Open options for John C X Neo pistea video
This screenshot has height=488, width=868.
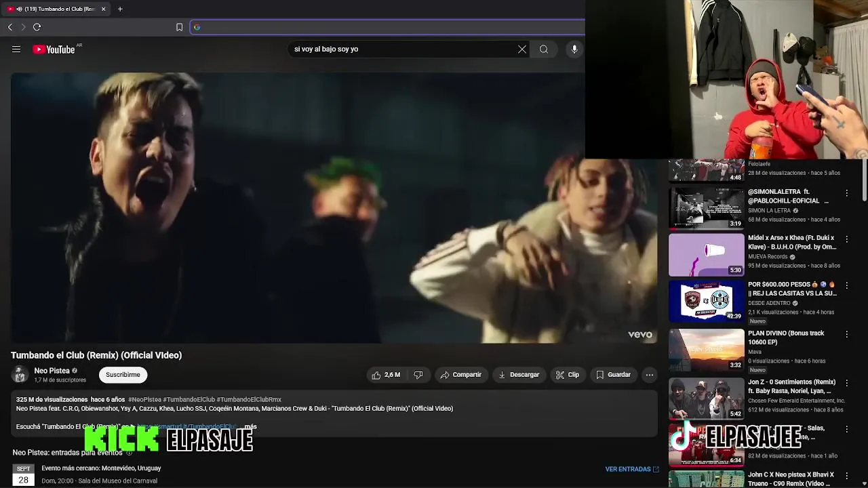pyautogui.click(x=846, y=476)
